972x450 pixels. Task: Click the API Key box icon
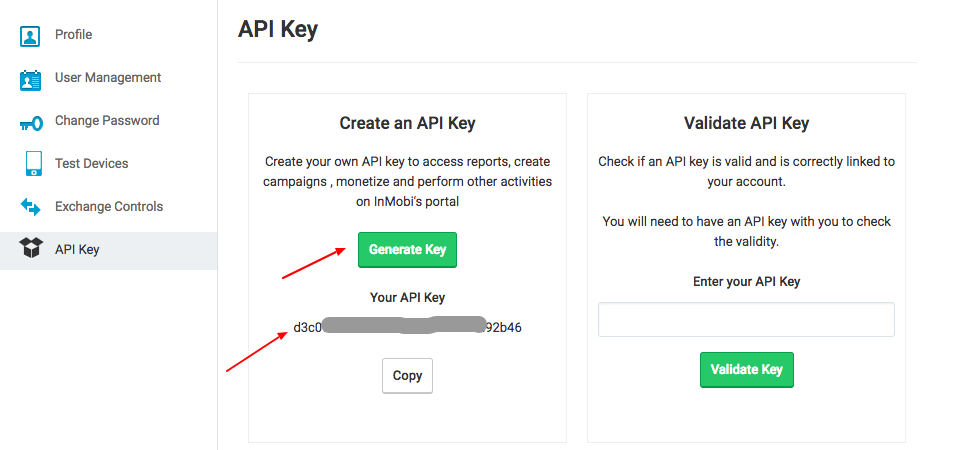30,249
